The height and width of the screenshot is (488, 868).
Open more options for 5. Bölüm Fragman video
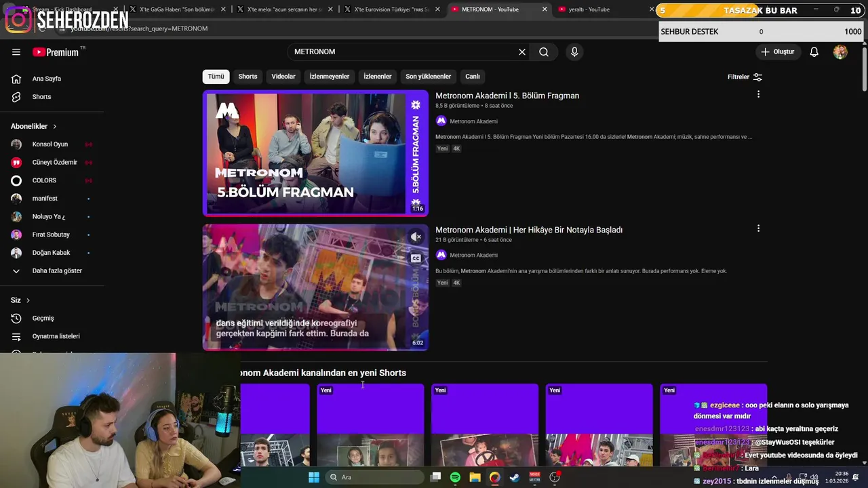click(758, 94)
